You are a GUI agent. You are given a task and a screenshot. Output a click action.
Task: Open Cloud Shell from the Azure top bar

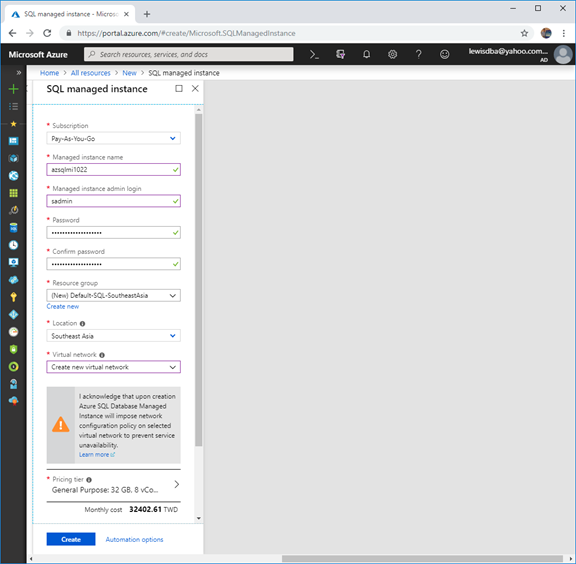tap(314, 55)
